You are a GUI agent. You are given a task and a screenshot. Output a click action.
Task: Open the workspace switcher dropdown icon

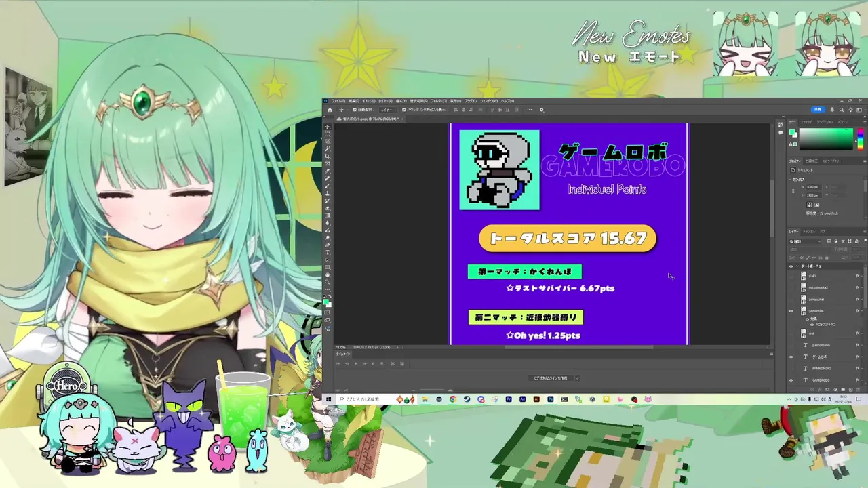click(x=860, y=110)
